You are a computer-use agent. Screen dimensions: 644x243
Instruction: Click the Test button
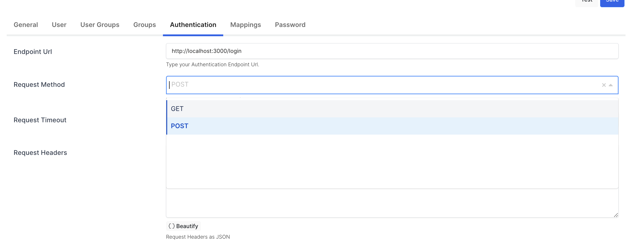587,2
